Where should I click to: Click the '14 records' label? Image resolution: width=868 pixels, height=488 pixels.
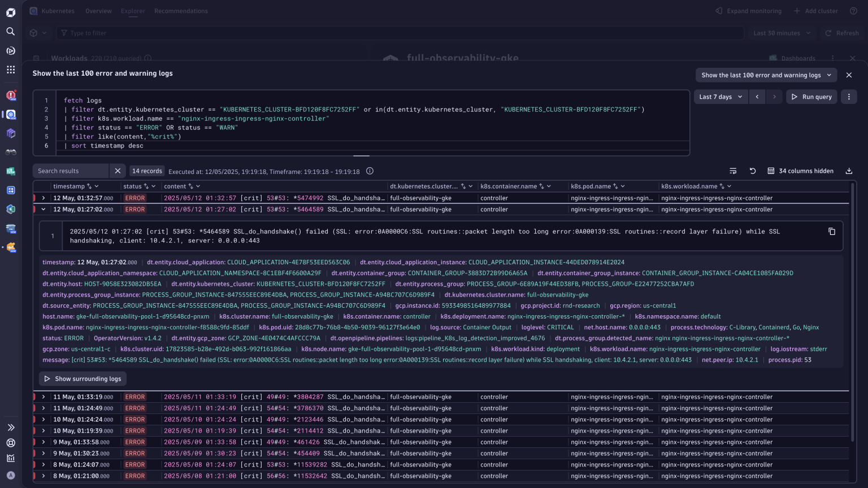coord(147,171)
